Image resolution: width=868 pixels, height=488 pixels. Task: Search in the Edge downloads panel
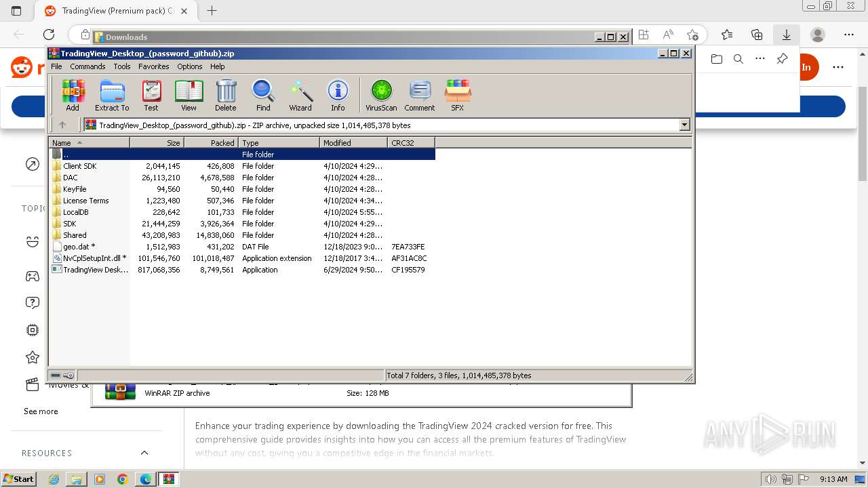click(738, 59)
